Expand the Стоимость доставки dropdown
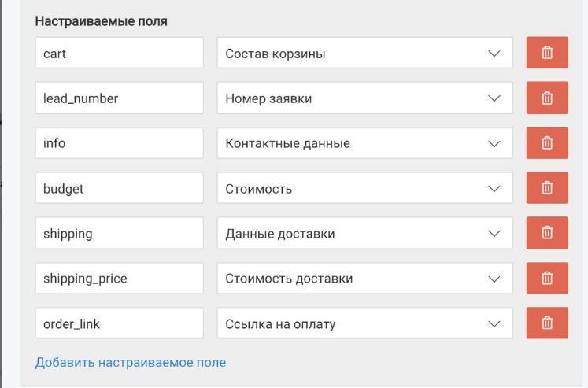The width and height of the screenshot is (588, 388). [365, 278]
